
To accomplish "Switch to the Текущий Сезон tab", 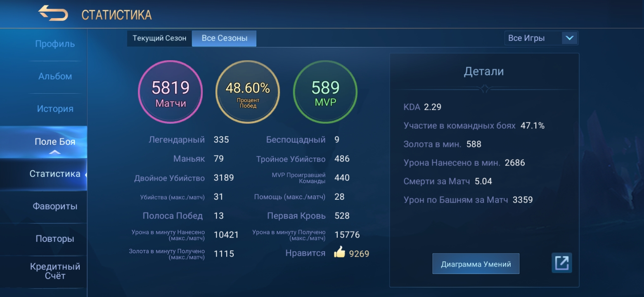I will pos(159,38).
